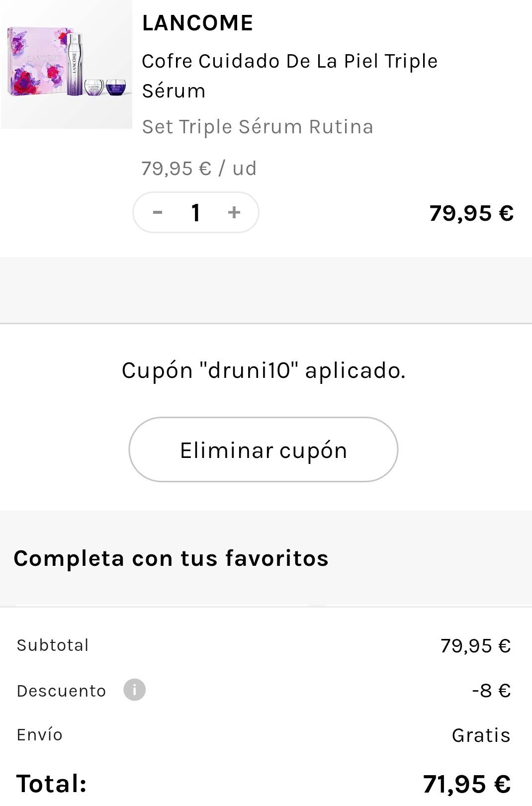Decrease quantity with the minus button

tap(158, 213)
